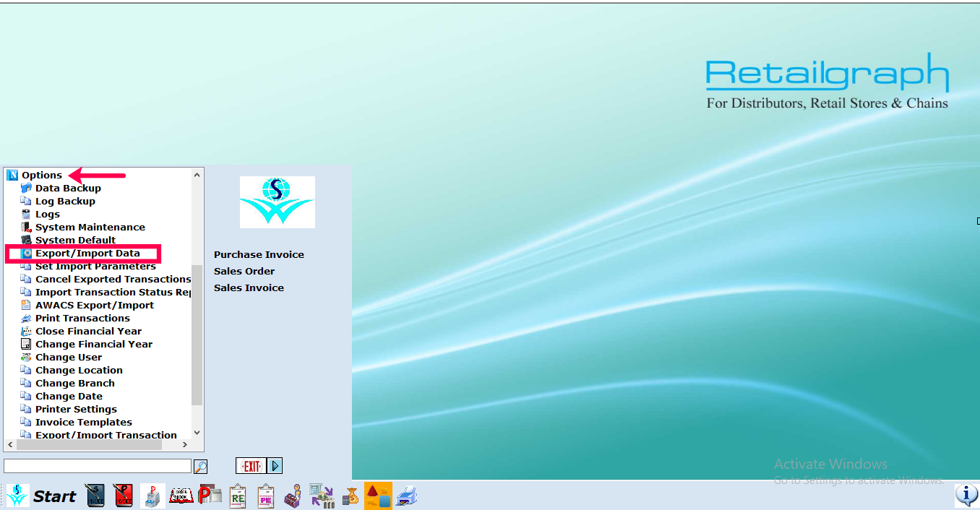Click the P file-cabinet toolbar icon
This screenshot has height=510, width=980.
tap(152, 496)
